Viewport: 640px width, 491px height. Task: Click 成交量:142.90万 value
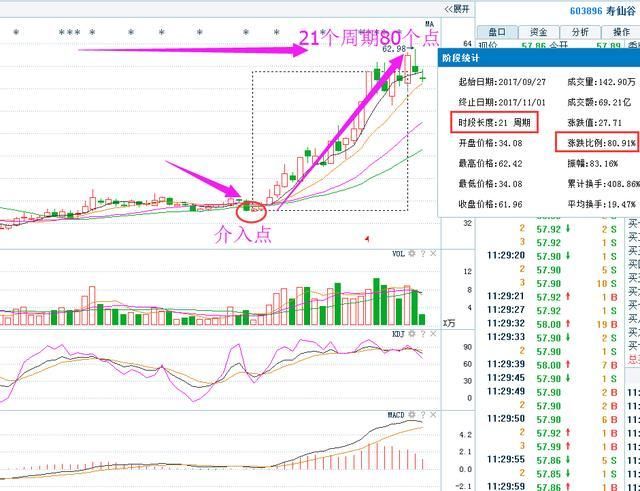click(x=601, y=82)
